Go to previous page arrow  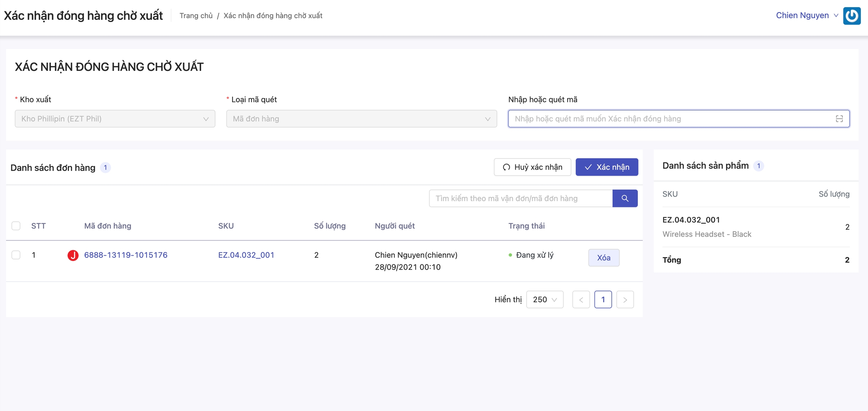[x=581, y=300]
